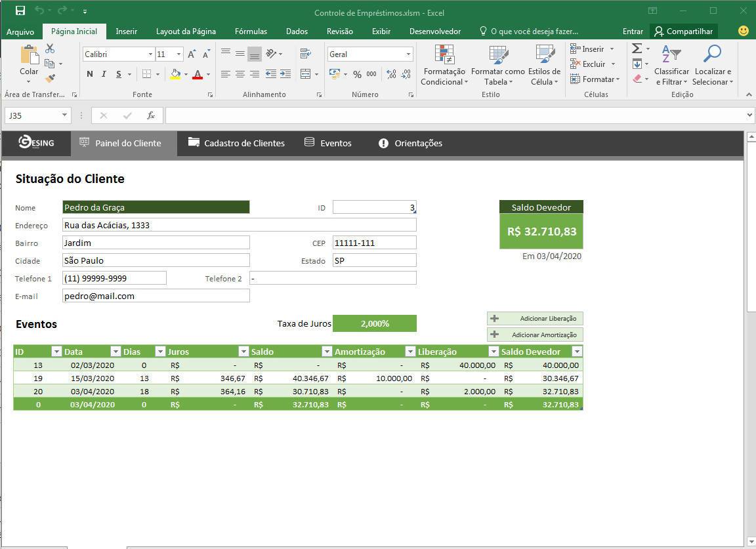Screen dimensions: 756x549
Task: Switch to Cadastro de Clientes tab
Action: click(236, 143)
